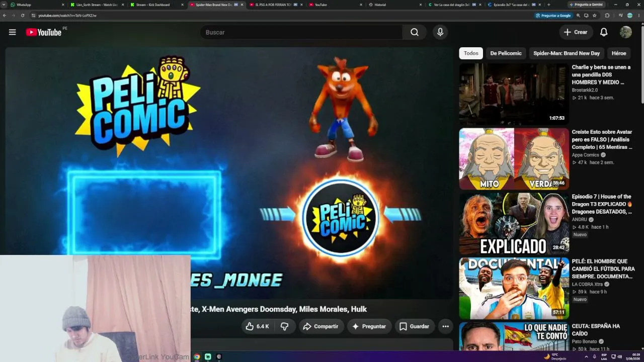The width and height of the screenshot is (644, 362).
Task: Open video title 'Creíste Esto sobre Avatar'
Action: tap(602, 139)
